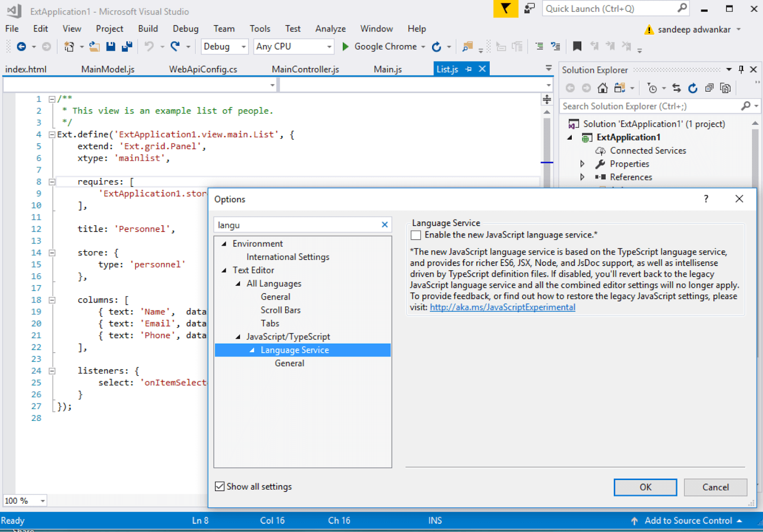Viewport: 763px width, 532px height.
Task: Open the Google Chrome browser dropdown arrow
Action: (423, 47)
